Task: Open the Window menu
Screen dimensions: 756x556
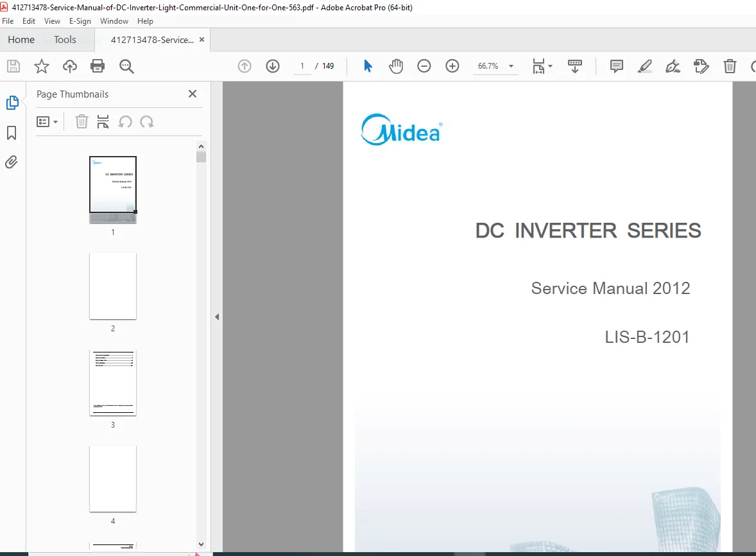Action: [114, 21]
